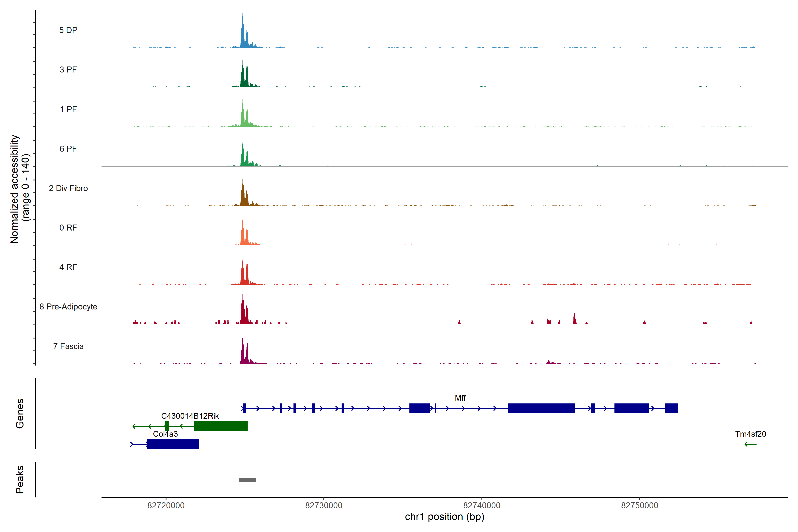
Task: Click the Mff gene name label
Action: point(460,398)
